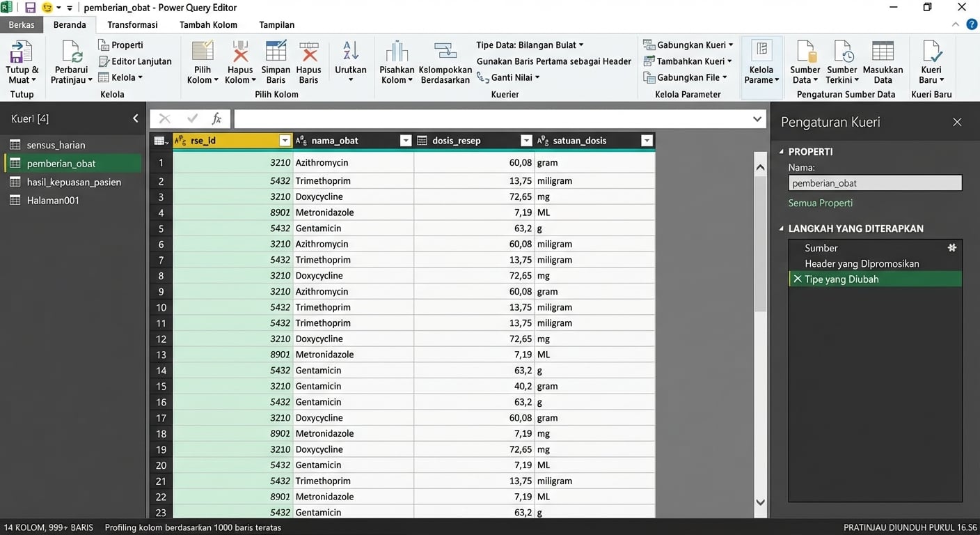Open the Tampilan ribbon tab
The image size is (980, 535).
tap(276, 24)
